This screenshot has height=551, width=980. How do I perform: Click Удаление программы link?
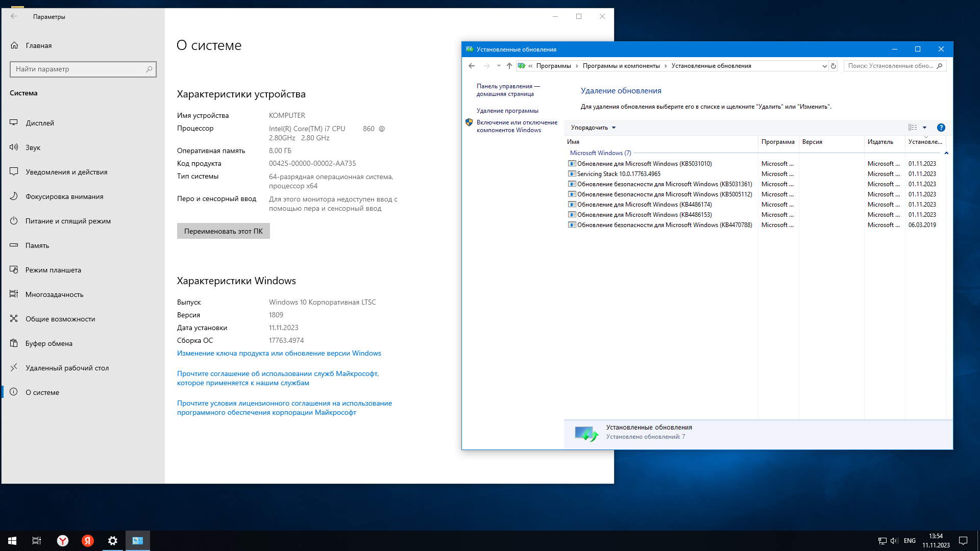[507, 111]
